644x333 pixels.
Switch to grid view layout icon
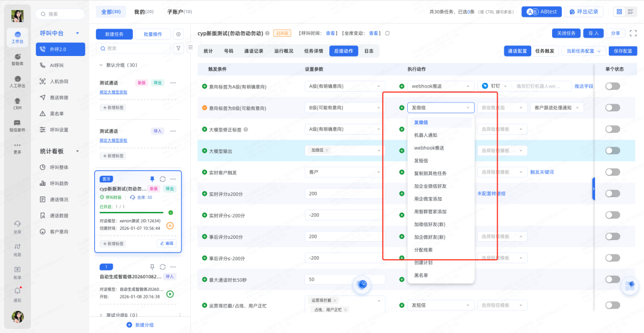620,12
